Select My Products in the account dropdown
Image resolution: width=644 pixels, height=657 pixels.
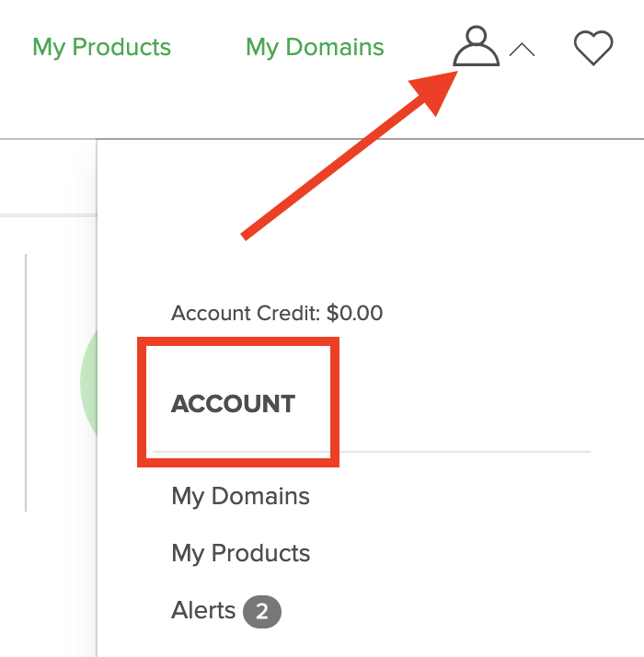pyautogui.click(x=241, y=554)
